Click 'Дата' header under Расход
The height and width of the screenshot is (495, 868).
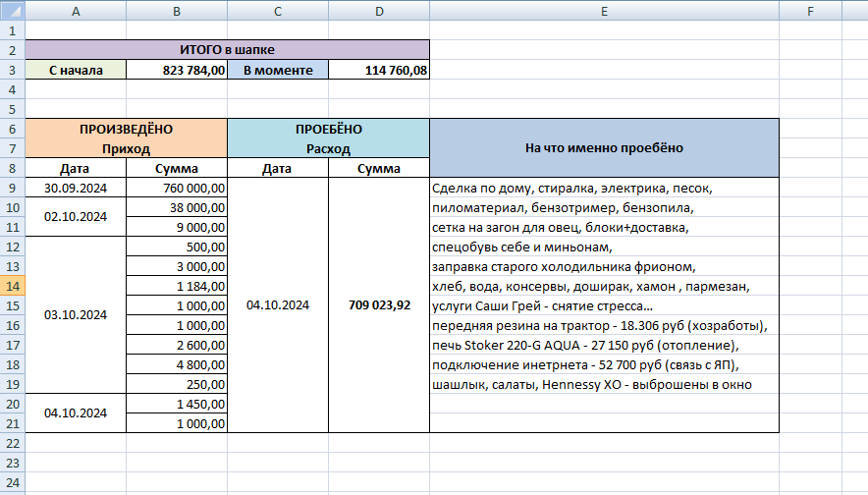tap(278, 168)
